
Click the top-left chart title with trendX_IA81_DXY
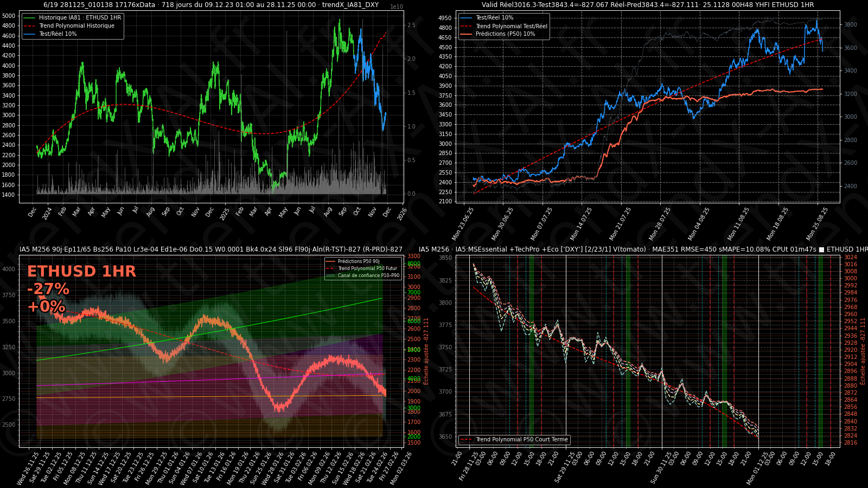(x=211, y=5)
